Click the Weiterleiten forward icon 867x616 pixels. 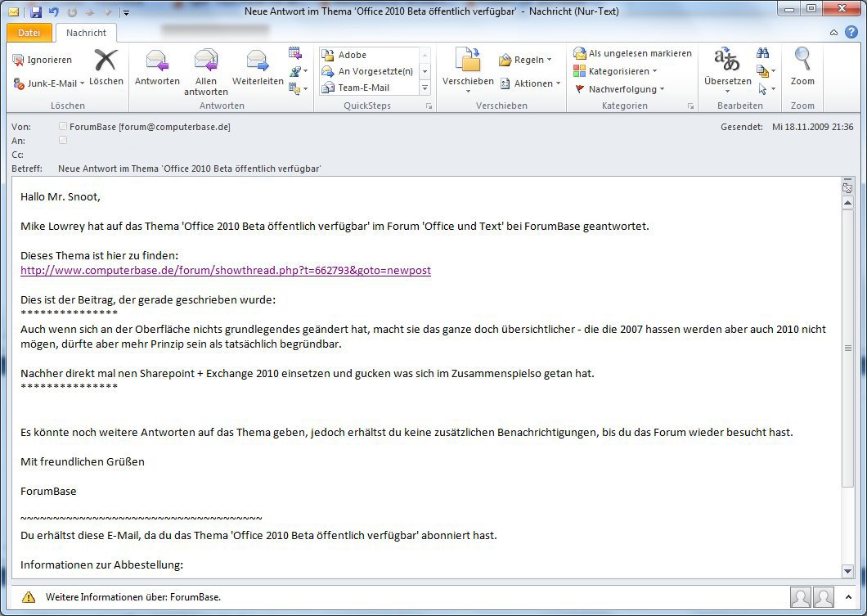[x=258, y=61]
